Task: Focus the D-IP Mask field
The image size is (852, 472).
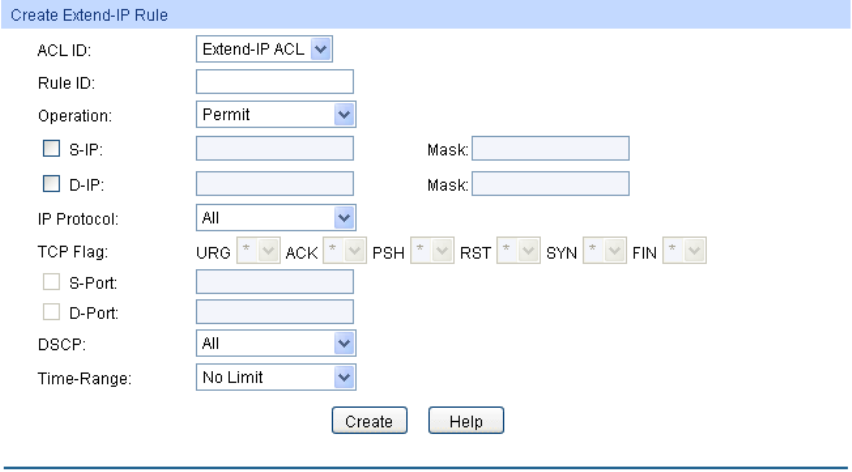Action: pos(550,184)
